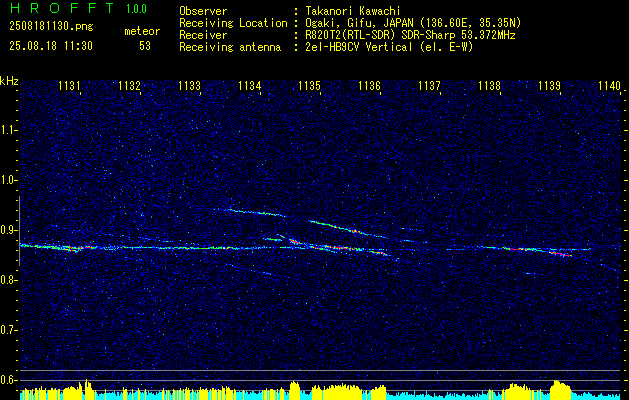Click the 0.8 kHz frequency label
The width and height of the screenshot is (629, 400).
(8, 280)
